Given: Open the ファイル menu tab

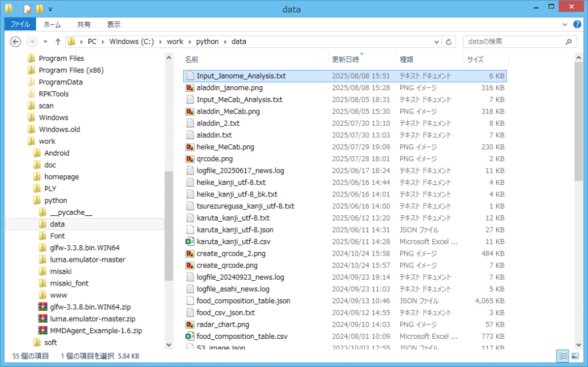Looking at the screenshot, I should pyautogui.click(x=20, y=25).
